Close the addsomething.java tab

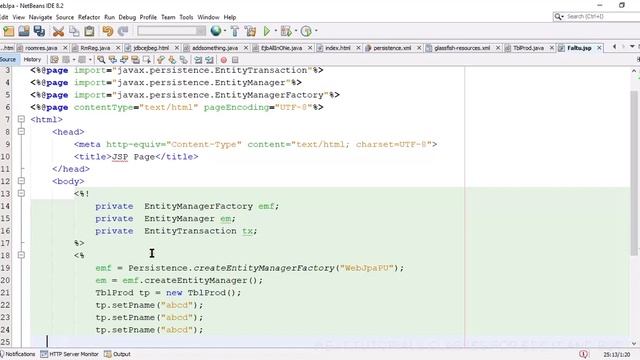point(246,48)
